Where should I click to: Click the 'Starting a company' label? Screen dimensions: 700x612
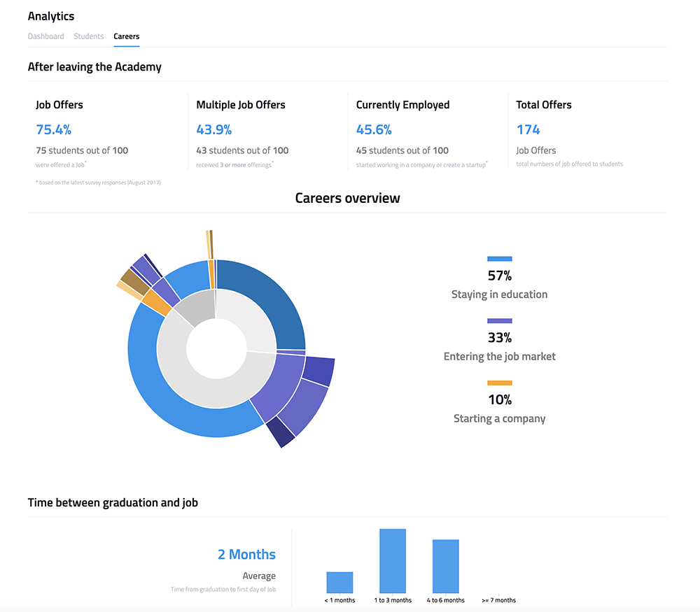tap(500, 418)
